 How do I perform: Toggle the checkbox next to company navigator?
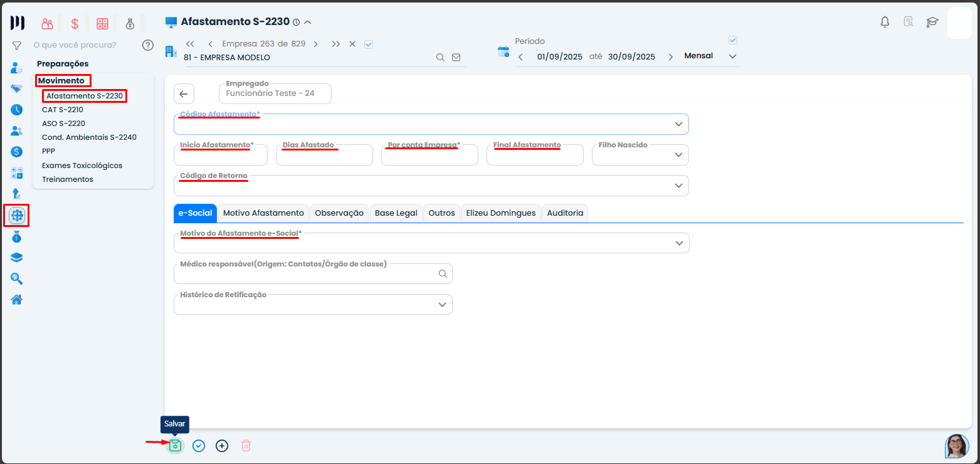tap(369, 44)
